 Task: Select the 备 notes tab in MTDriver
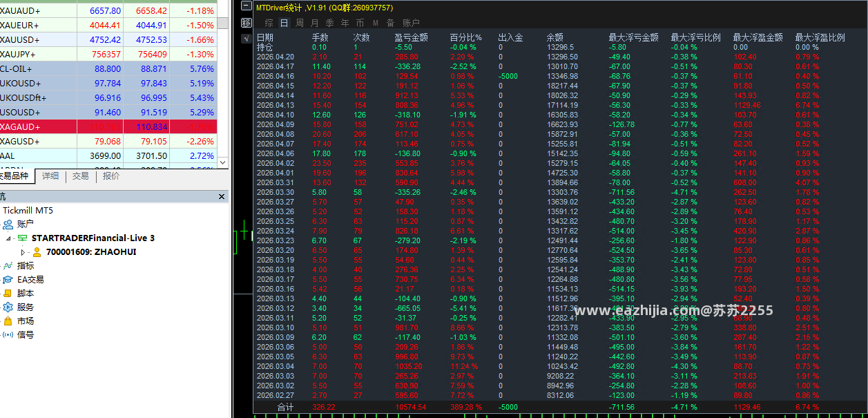click(391, 23)
